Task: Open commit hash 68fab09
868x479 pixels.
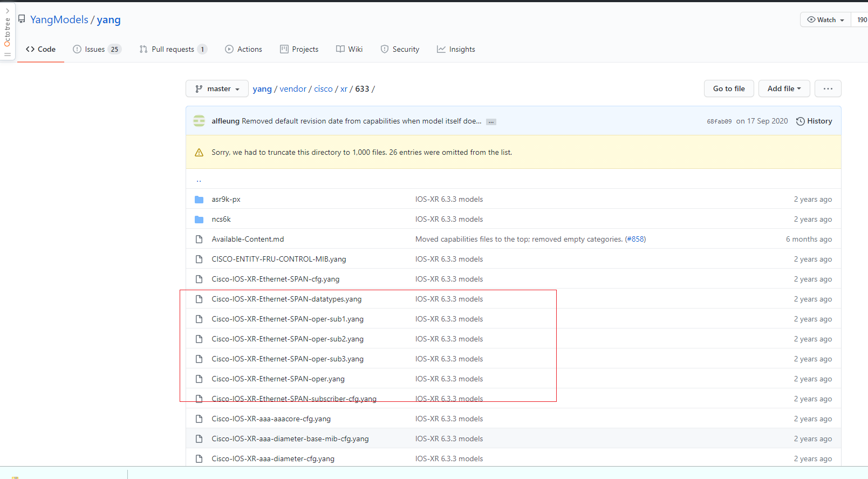Action: [719, 121]
